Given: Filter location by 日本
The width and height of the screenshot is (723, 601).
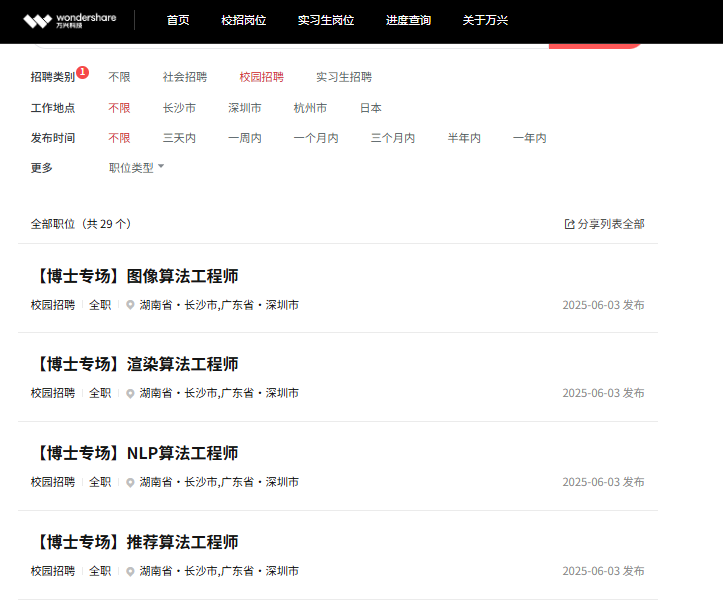Looking at the screenshot, I should point(371,108).
